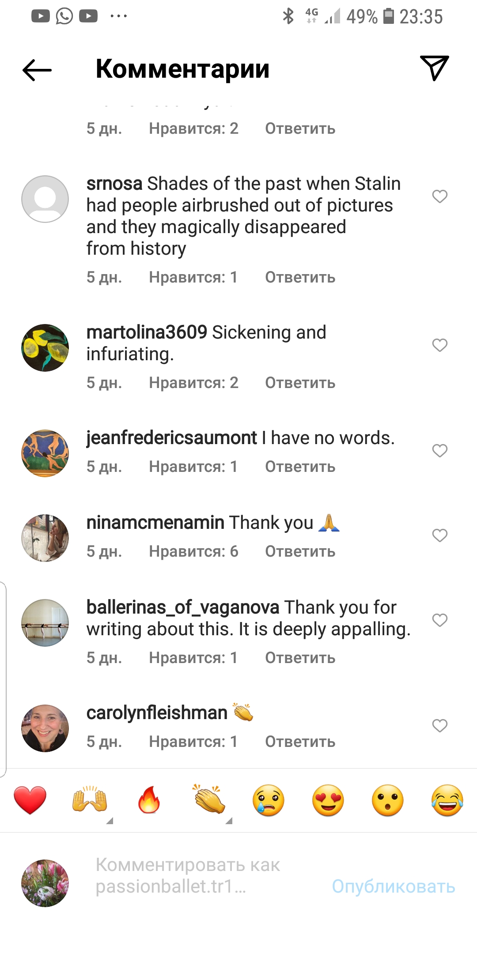Like carolynfleishman's clapping comment

(x=440, y=726)
